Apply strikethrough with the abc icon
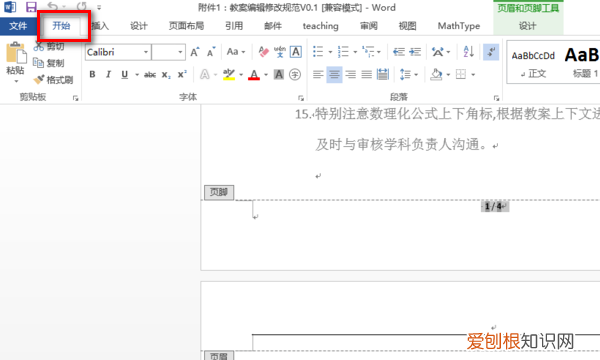The image size is (600, 360). (x=150, y=75)
